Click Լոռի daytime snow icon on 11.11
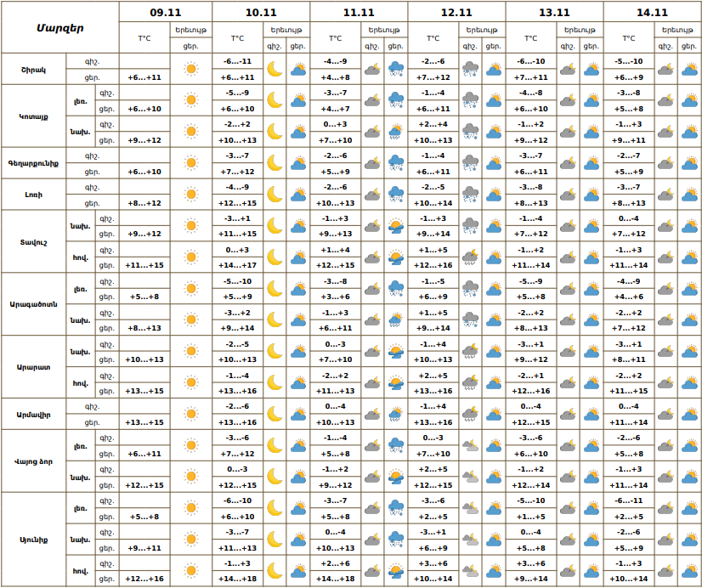Image resolution: width=702 pixels, height=588 pixels. point(396,195)
